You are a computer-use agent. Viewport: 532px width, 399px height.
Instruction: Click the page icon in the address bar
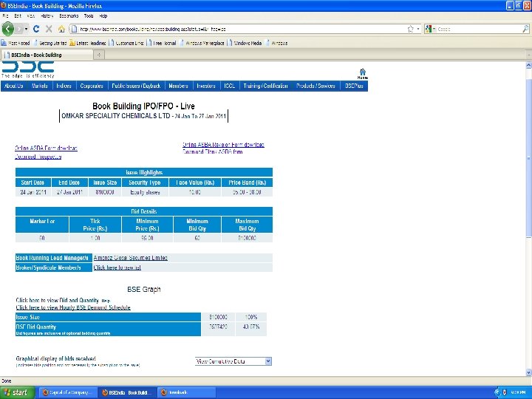[74, 29]
